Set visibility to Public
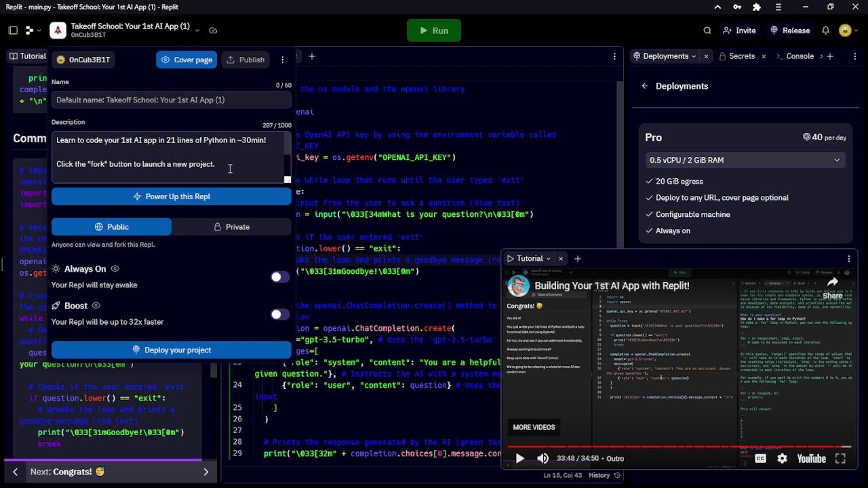 [x=111, y=227]
